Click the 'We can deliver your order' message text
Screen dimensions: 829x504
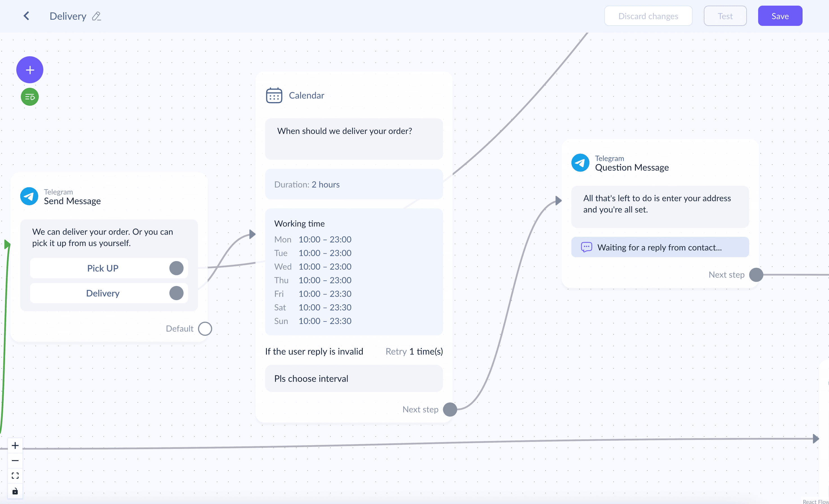pyautogui.click(x=103, y=238)
